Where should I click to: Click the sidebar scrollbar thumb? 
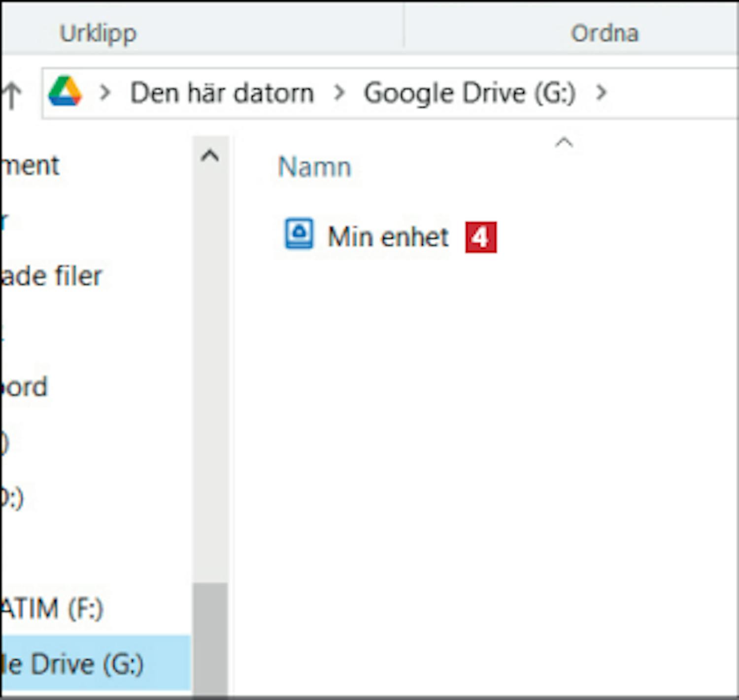(210, 635)
